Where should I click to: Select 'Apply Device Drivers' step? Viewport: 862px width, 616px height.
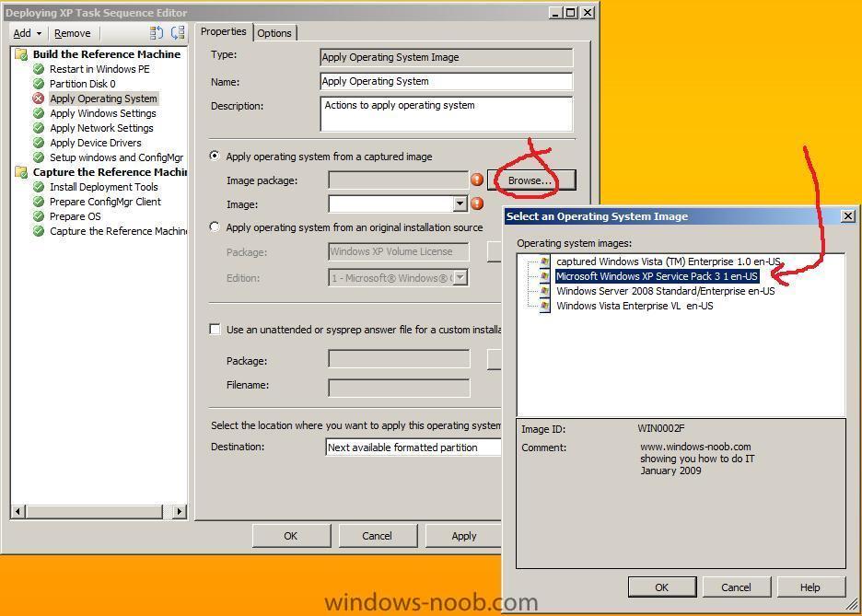tap(96, 143)
